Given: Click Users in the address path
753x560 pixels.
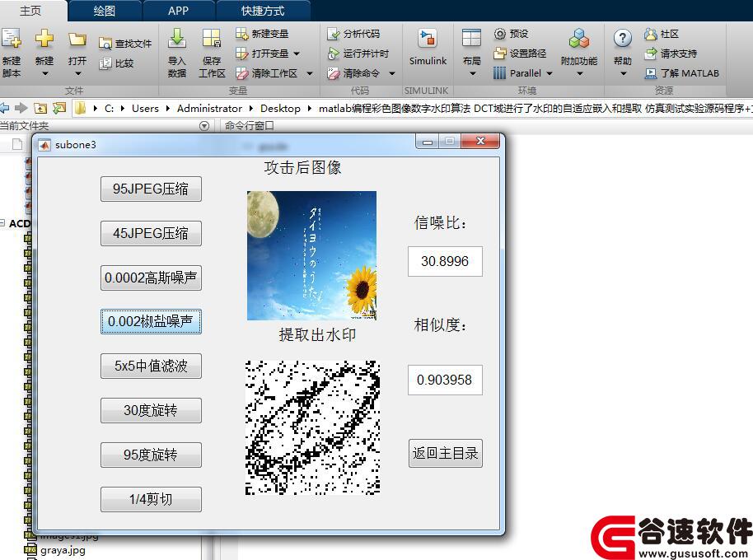Looking at the screenshot, I should tap(145, 109).
